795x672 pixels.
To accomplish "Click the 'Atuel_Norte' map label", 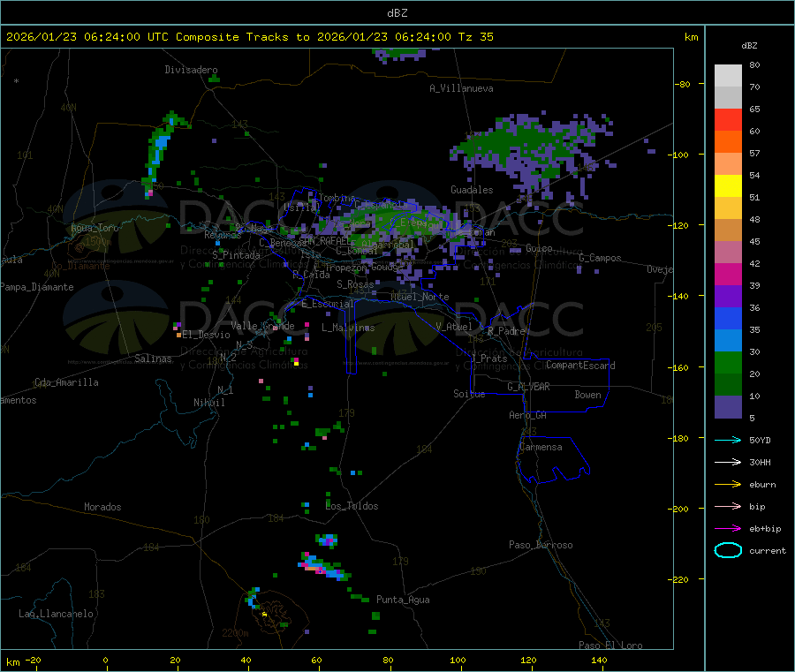I will (x=420, y=297).
